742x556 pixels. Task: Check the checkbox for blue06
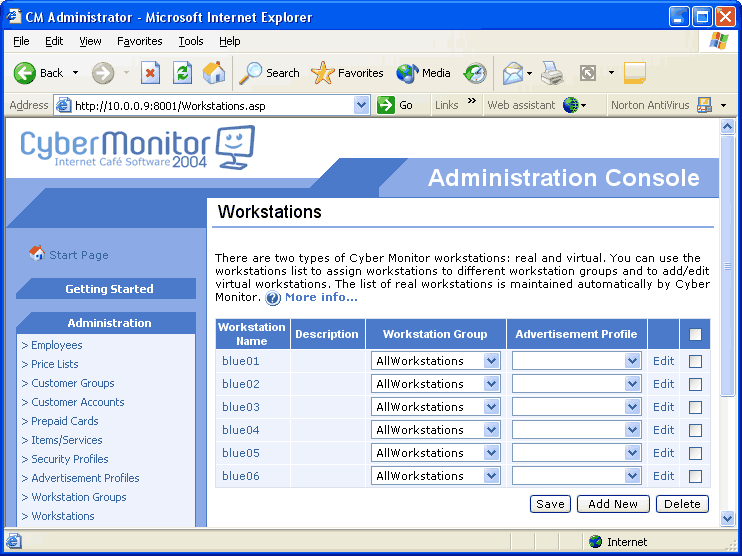pos(695,477)
